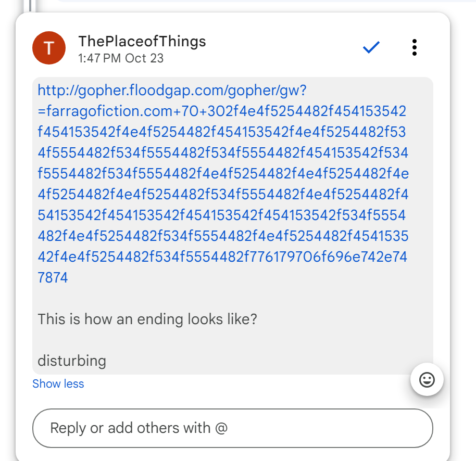476x461 pixels.
Task: Click the link line starting "=farragofiction.com"
Action: click(x=222, y=111)
